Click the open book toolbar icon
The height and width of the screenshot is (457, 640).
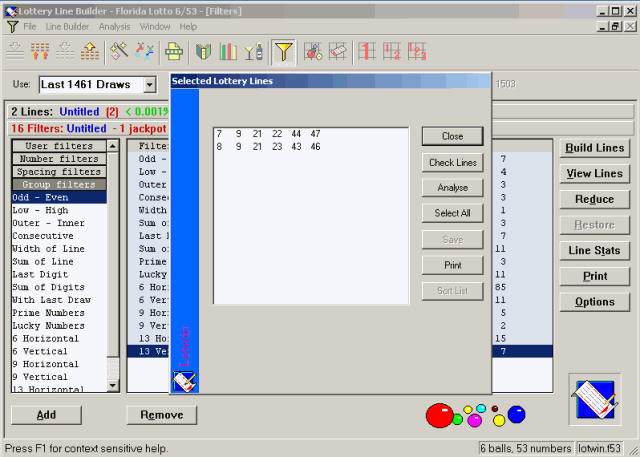point(203,52)
